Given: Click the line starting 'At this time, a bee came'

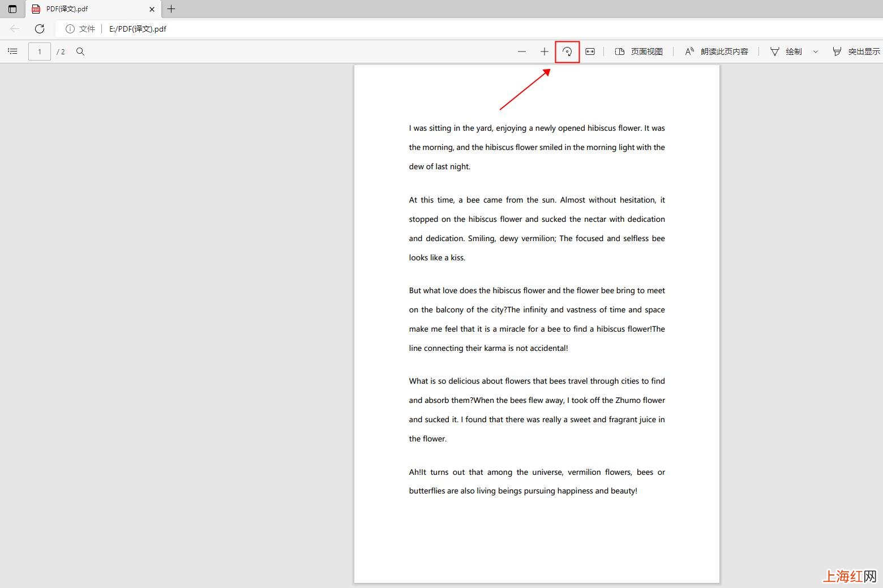Looking at the screenshot, I should coord(537,200).
